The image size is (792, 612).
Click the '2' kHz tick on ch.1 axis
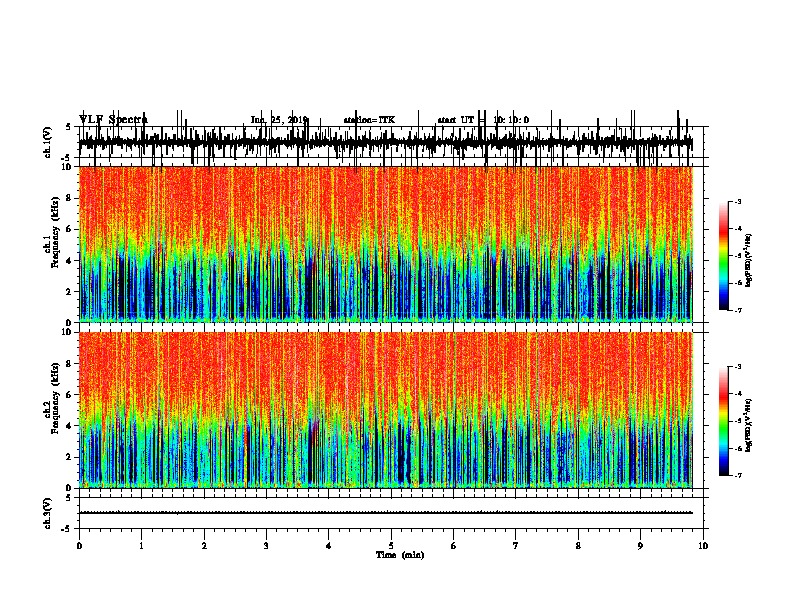[x=69, y=292]
